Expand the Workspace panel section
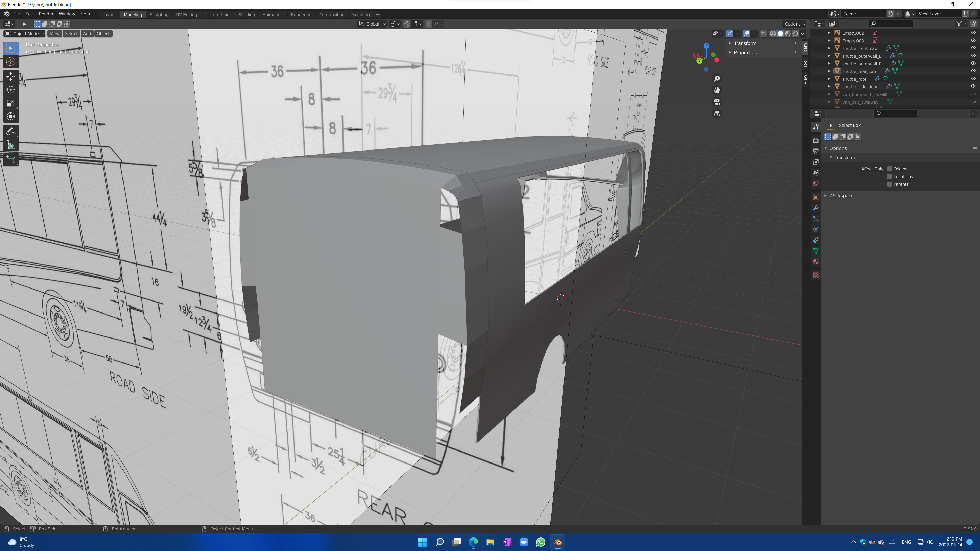 point(841,196)
